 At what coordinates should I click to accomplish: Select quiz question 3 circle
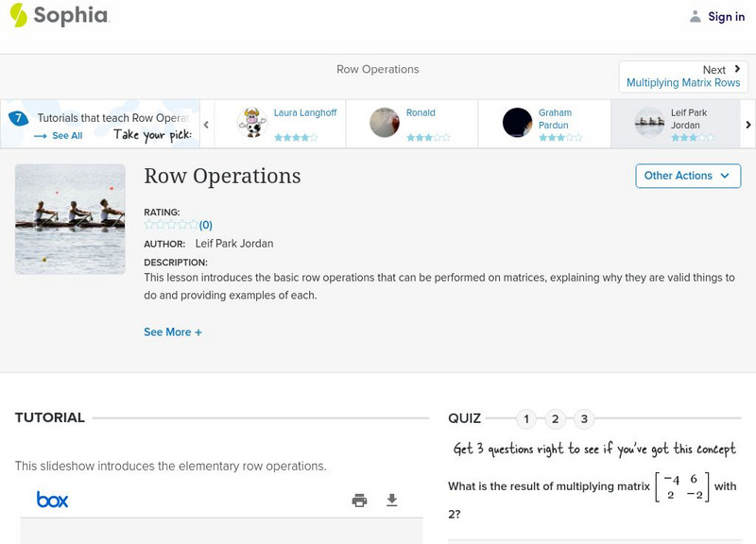coord(584,419)
